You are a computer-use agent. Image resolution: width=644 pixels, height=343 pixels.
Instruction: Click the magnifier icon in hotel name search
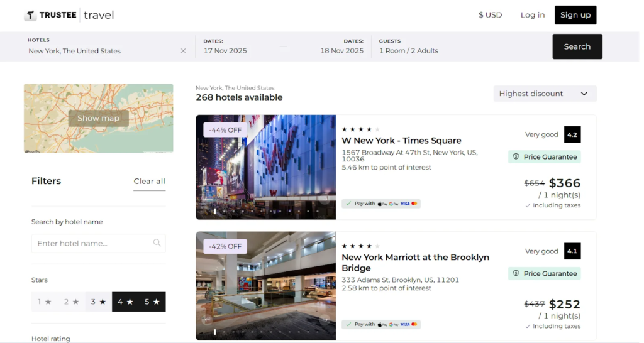click(157, 243)
